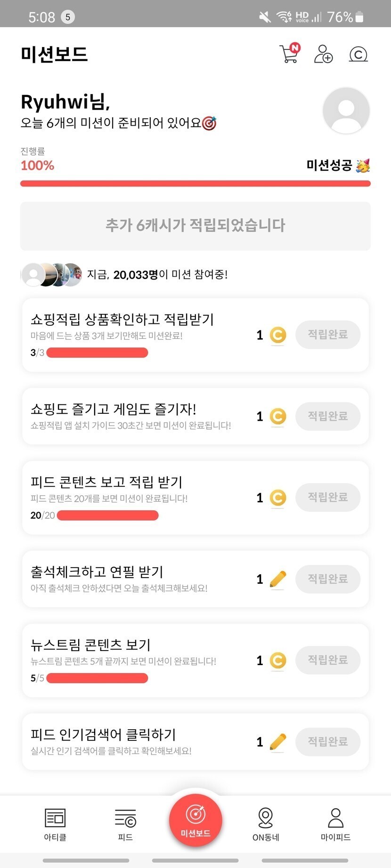Screen dimensions: 391x868
Task: Go to the 아티클 tab
Action: (x=55, y=824)
